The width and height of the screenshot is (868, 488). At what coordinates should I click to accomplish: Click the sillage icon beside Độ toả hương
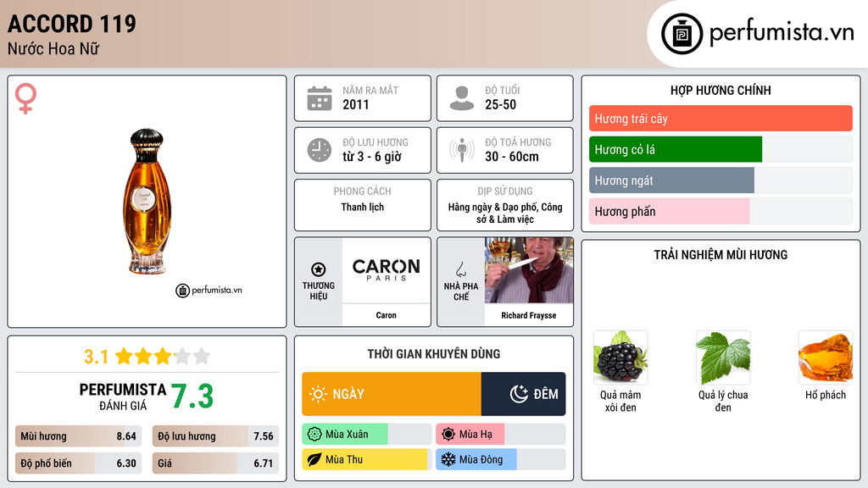pyautogui.click(x=462, y=150)
